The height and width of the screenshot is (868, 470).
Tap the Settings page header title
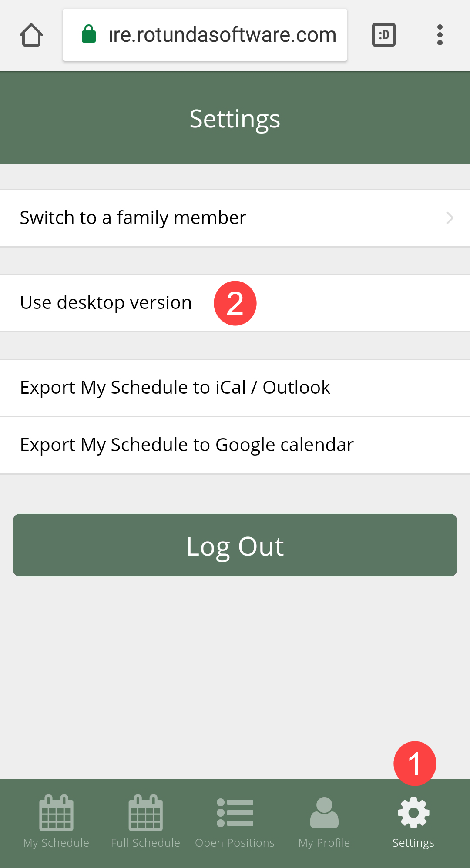(235, 118)
